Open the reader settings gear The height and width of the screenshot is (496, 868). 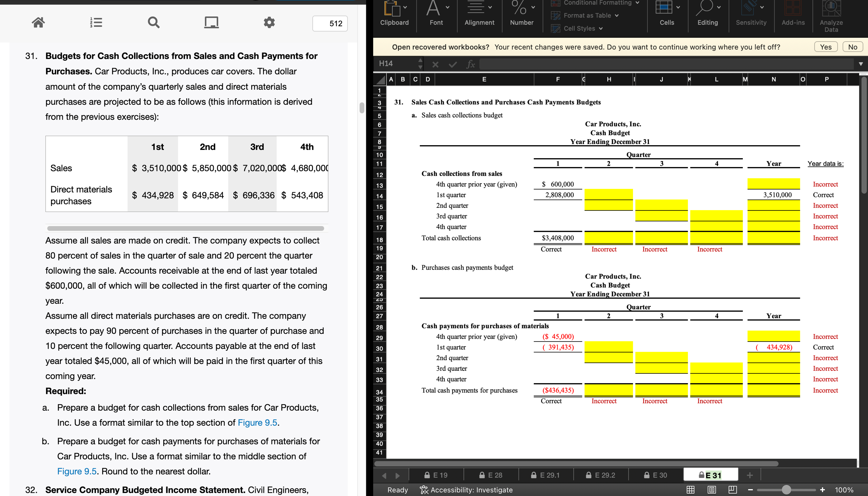pyautogui.click(x=269, y=22)
